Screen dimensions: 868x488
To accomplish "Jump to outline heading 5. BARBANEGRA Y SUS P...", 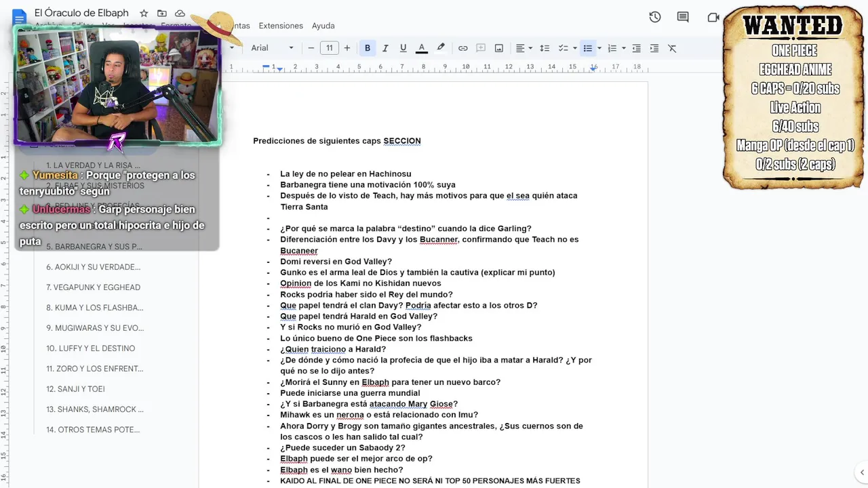I will [x=94, y=247].
